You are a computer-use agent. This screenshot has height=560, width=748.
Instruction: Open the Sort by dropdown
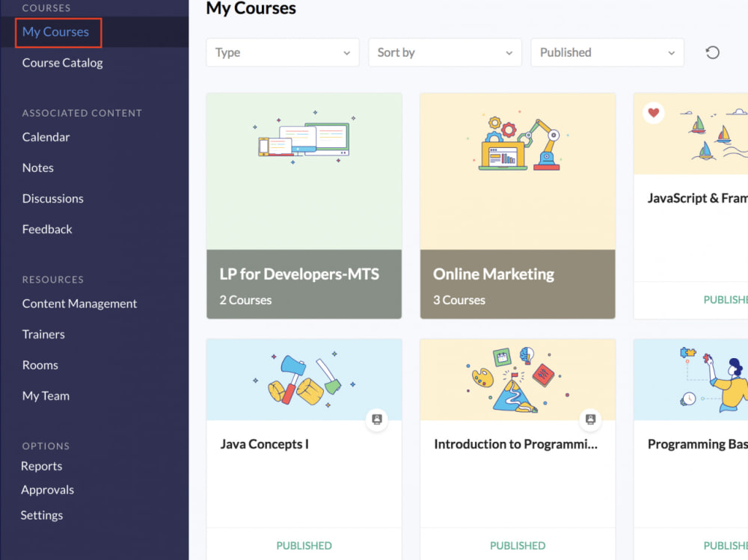(444, 52)
